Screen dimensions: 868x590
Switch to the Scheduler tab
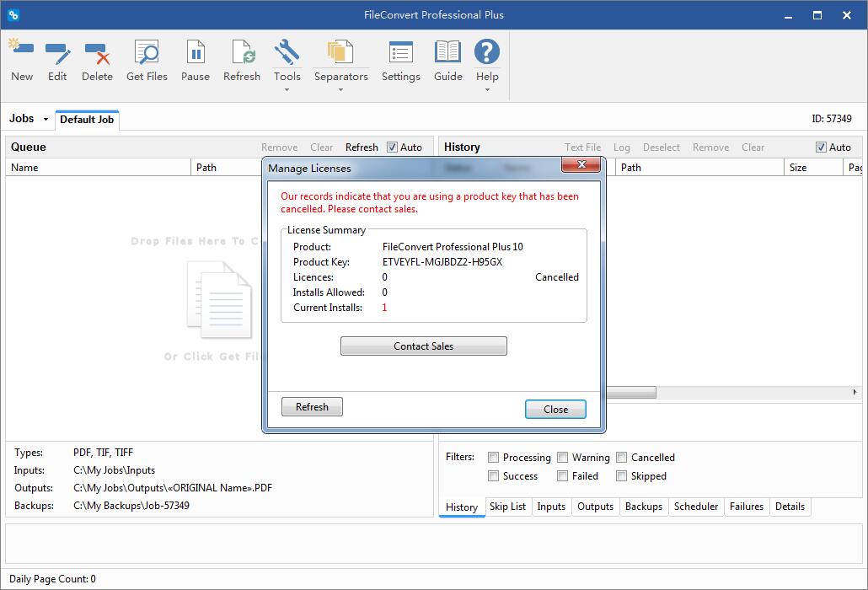point(696,507)
